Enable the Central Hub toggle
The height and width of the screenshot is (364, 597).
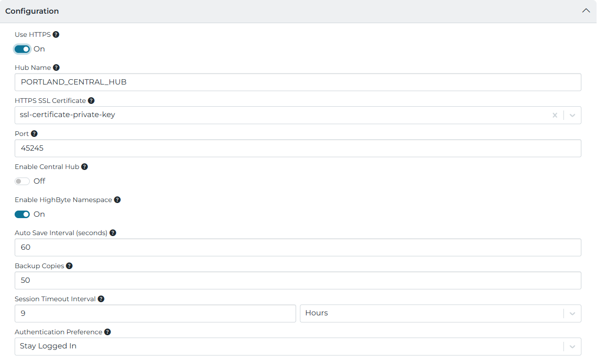[22, 181]
